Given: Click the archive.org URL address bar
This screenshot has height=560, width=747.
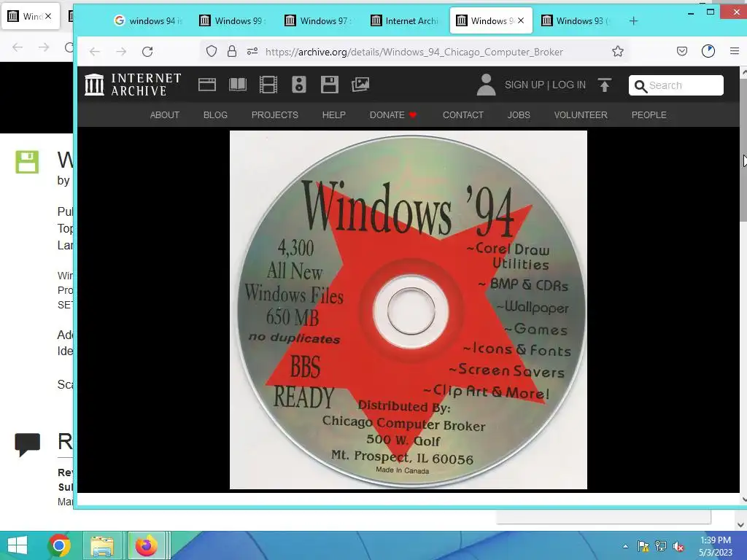Looking at the screenshot, I should (414, 52).
